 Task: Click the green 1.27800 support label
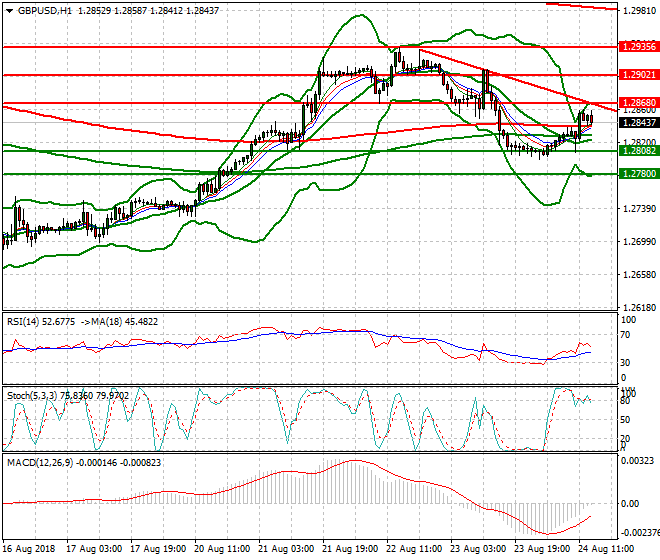pyautogui.click(x=639, y=173)
